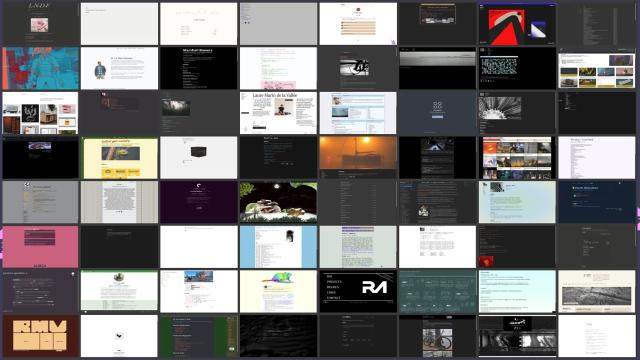Screen dimensions: 640x360
Task: Open the light page showing a black cube
Action: pos(199,158)
